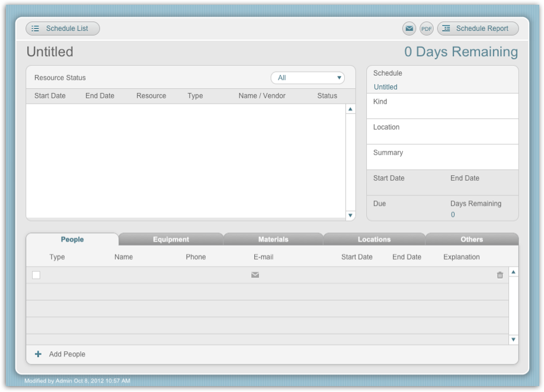Switch to the Equipment tab
The height and width of the screenshot is (392, 544).
tap(170, 239)
